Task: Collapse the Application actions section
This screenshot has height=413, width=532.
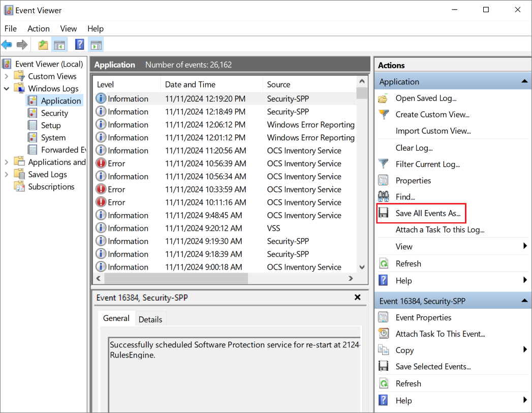Action: point(524,81)
